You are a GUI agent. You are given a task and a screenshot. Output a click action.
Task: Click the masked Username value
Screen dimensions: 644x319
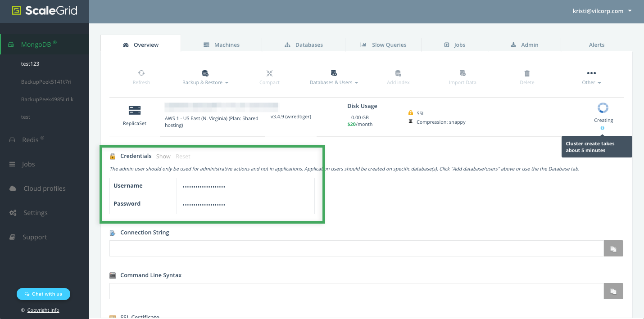[x=204, y=187]
